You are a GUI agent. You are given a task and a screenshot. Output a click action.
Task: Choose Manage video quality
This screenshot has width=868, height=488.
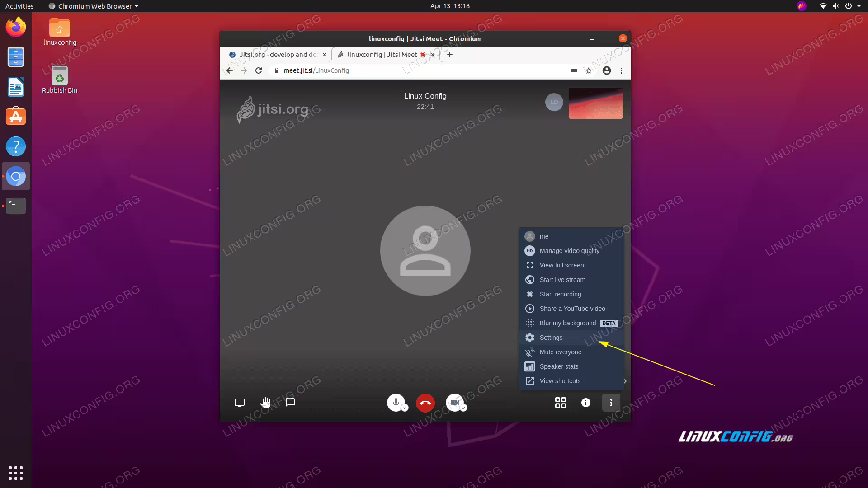click(571, 251)
